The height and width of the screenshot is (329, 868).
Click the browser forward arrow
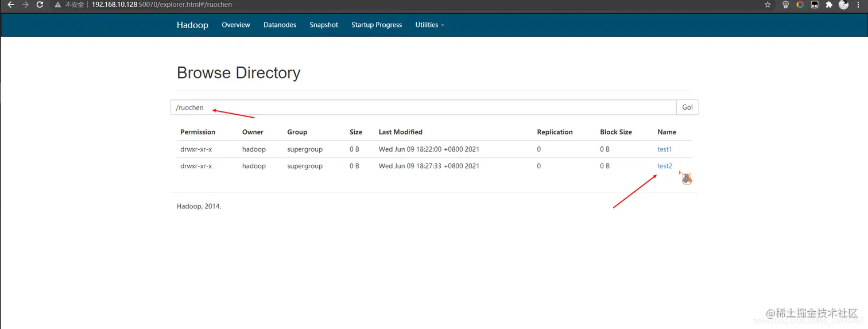point(25,5)
